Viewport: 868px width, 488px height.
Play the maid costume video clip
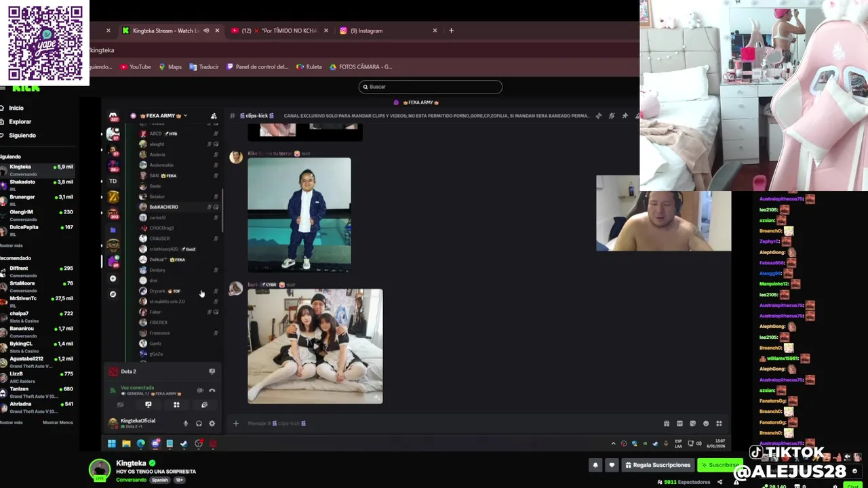[x=315, y=346]
